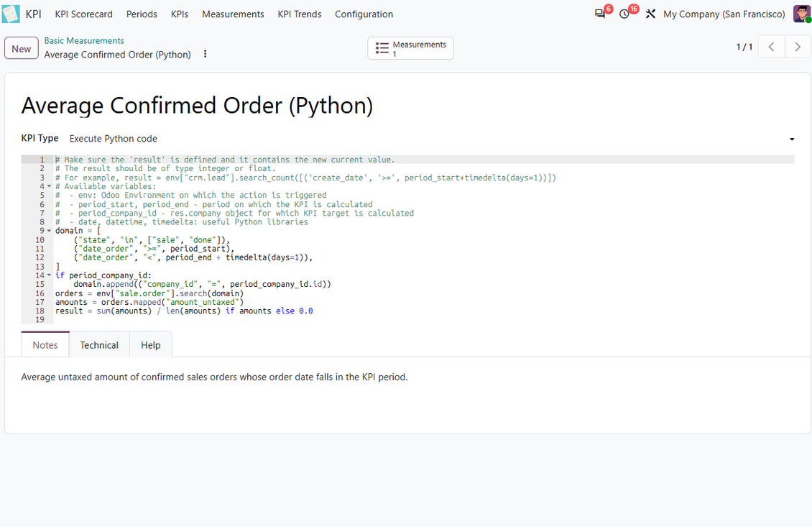Open the KPI Type dropdown
The width and height of the screenshot is (812, 527).
(432, 138)
